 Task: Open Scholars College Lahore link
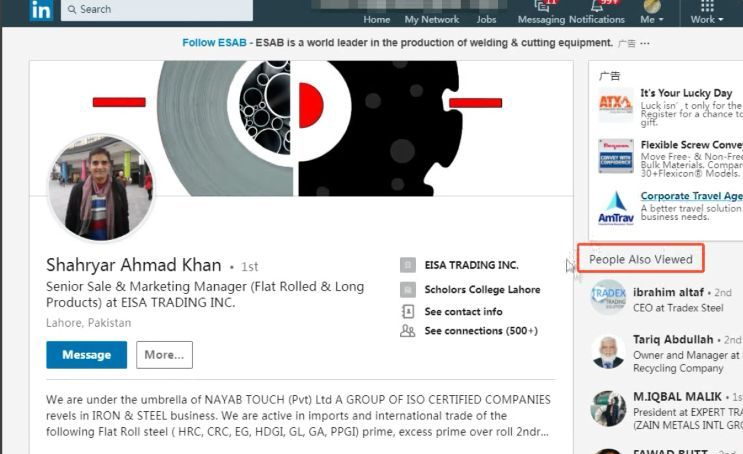482,290
